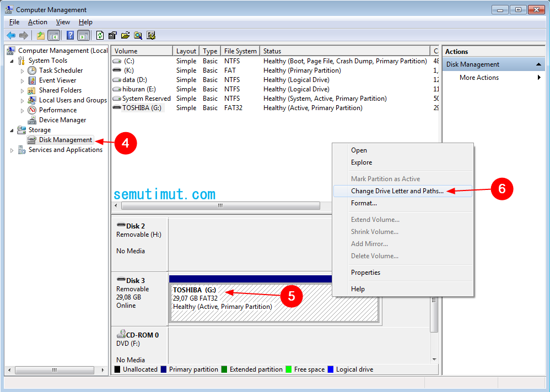Viewport: 550px width, 392px height.
Task: Open the Action menu
Action: (37, 22)
